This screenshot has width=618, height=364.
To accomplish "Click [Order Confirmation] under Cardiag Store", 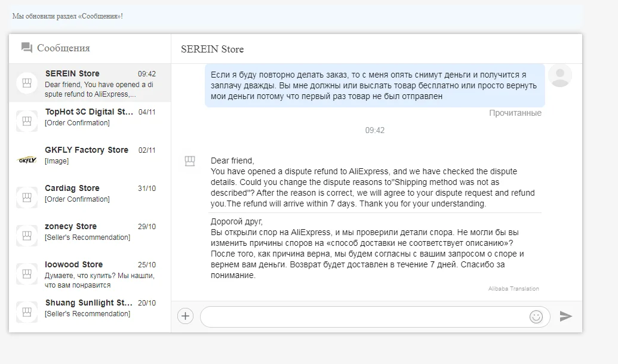I will coord(77,199).
